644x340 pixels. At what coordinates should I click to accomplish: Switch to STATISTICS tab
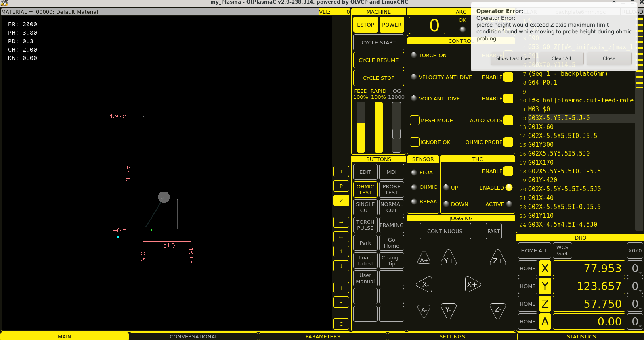pyautogui.click(x=581, y=336)
